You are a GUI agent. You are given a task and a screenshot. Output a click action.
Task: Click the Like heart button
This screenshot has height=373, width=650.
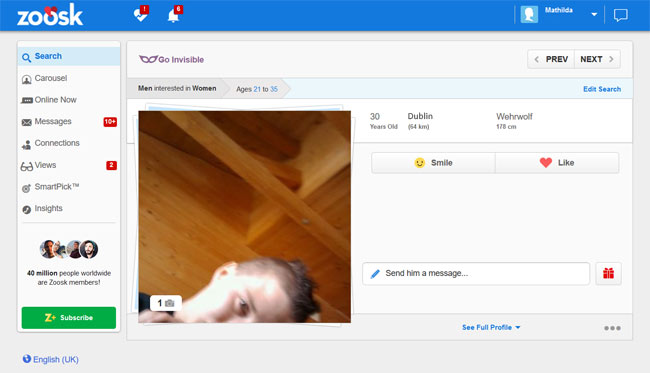[557, 162]
